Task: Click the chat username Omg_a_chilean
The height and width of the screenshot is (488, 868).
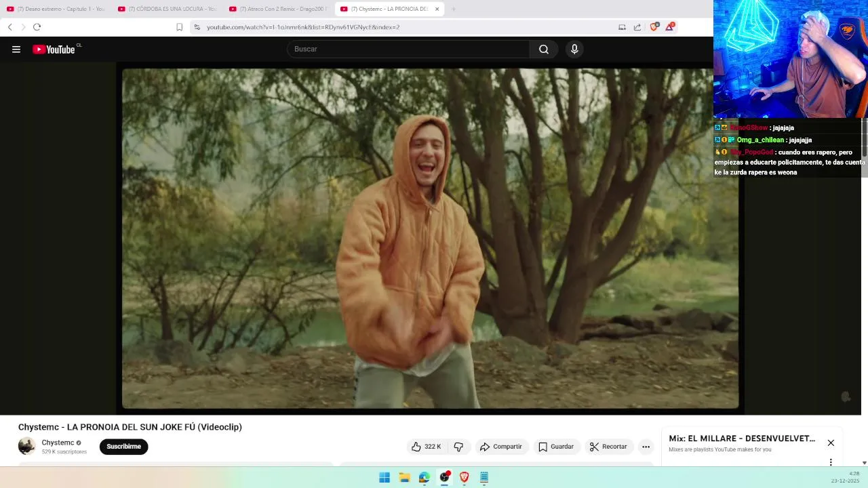Action: (760, 140)
